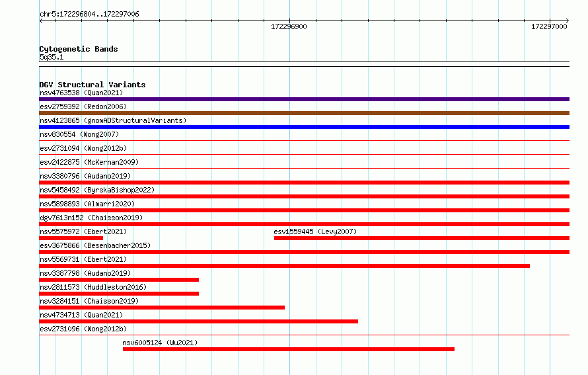Viewport: 588px width, 375px height.
Task: Click the nsv830554 (Wong2007) label
Action: (79, 134)
